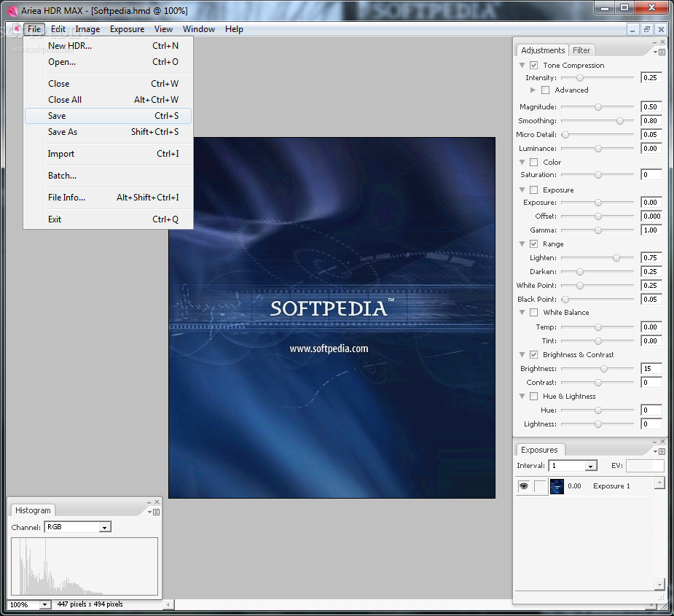The height and width of the screenshot is (616, 674).
Task: Choose Import from the File menu
Action: [x=108, y=154]
